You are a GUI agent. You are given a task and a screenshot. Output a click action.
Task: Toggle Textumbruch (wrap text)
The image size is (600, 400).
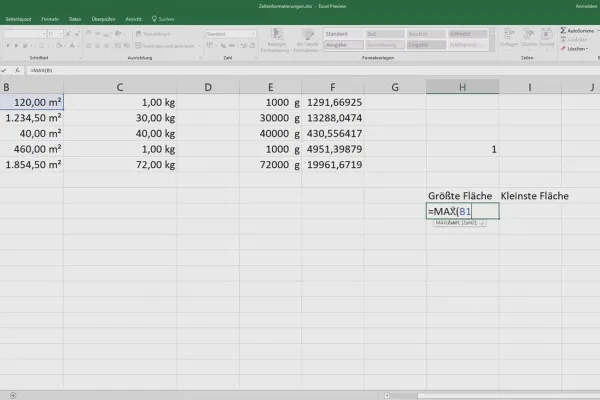click(153, 34)
